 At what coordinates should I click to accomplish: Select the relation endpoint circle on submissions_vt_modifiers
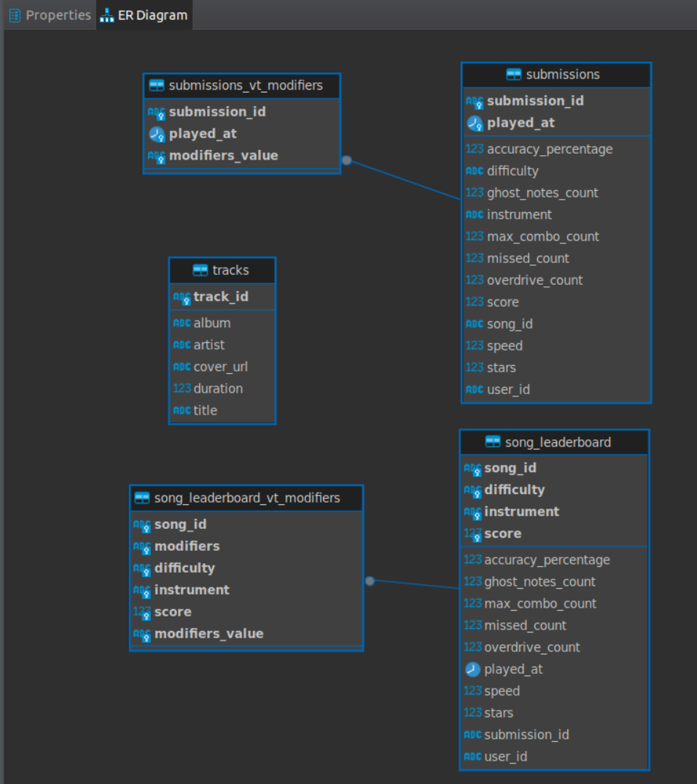346,160
